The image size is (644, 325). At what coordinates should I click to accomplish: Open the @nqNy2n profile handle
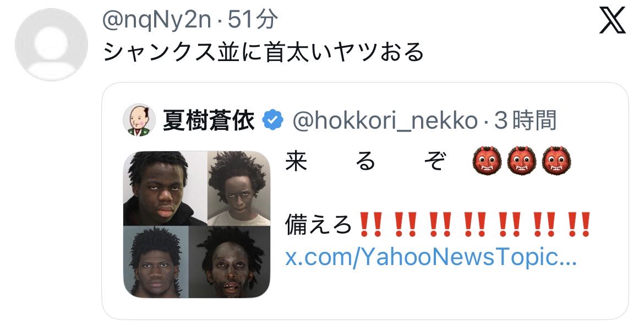(x=157, y=20)
